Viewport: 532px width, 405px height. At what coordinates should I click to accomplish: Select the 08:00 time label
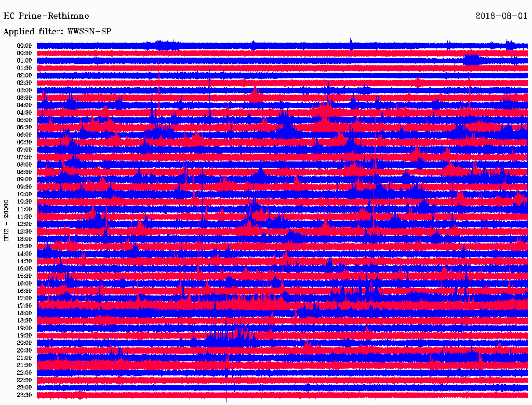pyautogui.click(x=24, y=165)
